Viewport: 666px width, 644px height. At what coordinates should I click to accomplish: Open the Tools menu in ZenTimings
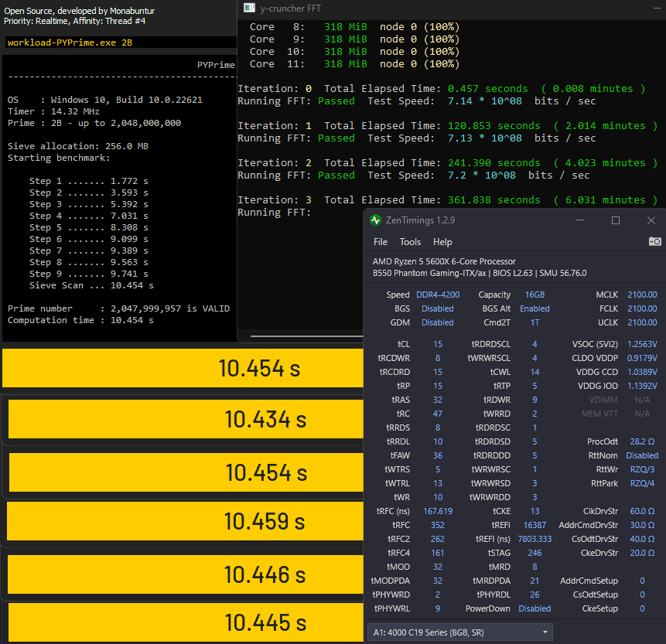410,242
